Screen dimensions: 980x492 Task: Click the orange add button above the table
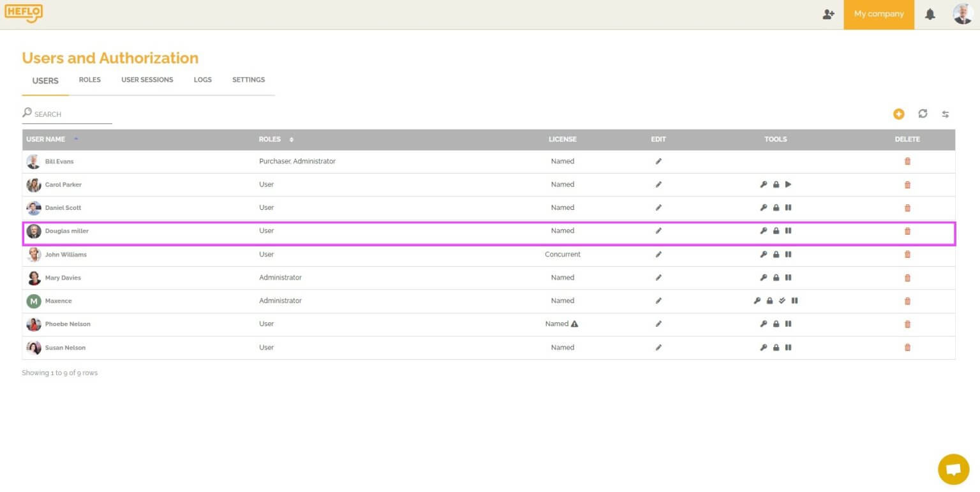click(898, 114)
